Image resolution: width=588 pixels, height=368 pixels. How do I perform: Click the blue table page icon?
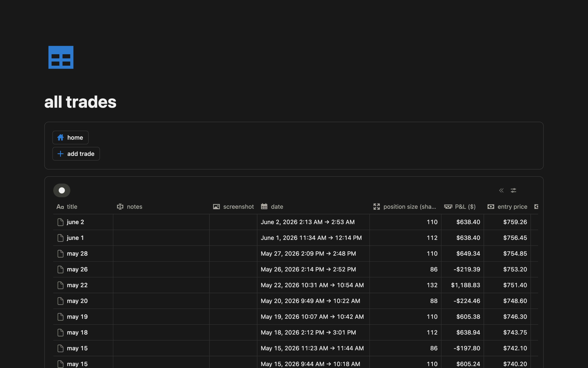pos(61,57)
